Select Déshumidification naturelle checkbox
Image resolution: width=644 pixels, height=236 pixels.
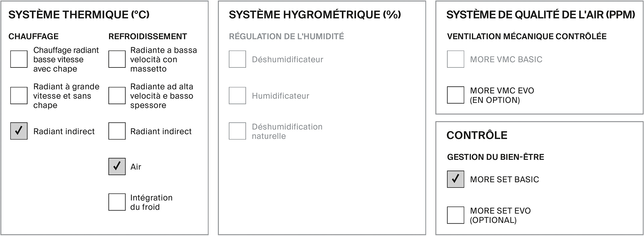(x=237, y=131)
